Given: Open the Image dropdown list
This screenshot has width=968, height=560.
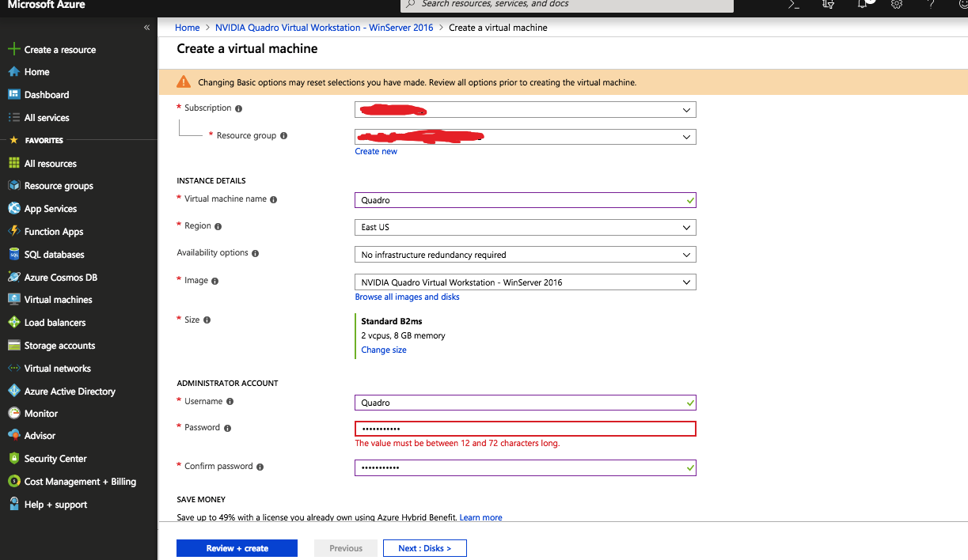Looking at the screenshot, I should coord(525,282).
